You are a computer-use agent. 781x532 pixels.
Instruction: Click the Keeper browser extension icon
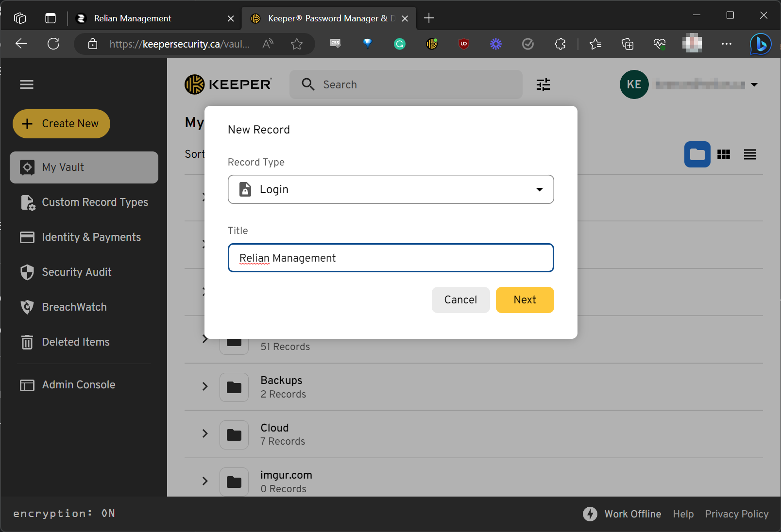point(432,44)
